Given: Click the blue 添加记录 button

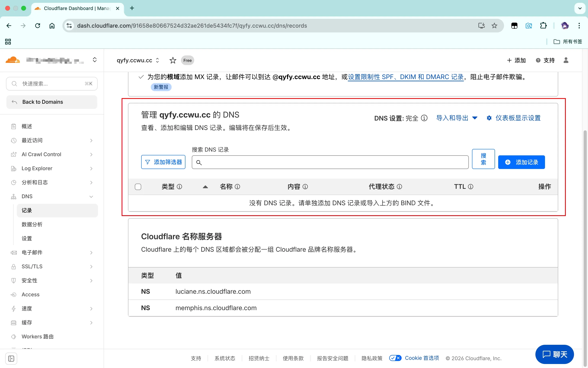Looking at the screenshot, I should 521,162.
